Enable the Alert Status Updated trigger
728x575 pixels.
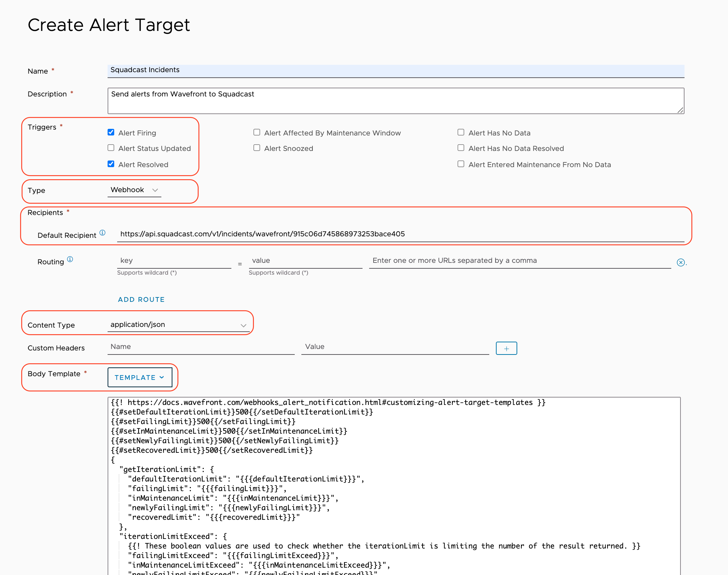111,148
